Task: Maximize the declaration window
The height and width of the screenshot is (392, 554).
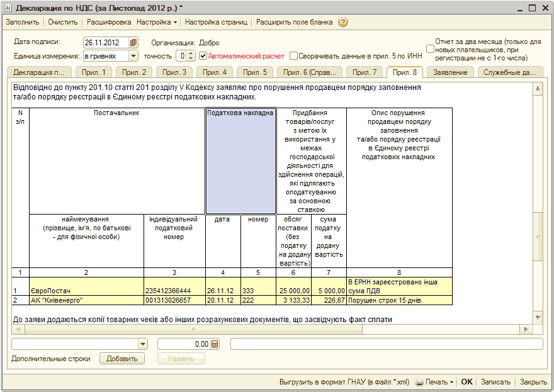Action: coord(532,8)
